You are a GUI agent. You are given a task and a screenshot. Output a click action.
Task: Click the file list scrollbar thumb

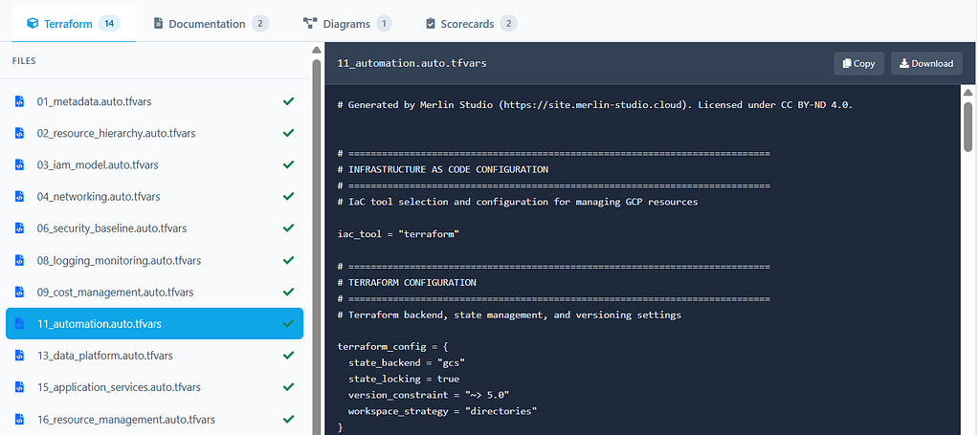click(316, 246)
